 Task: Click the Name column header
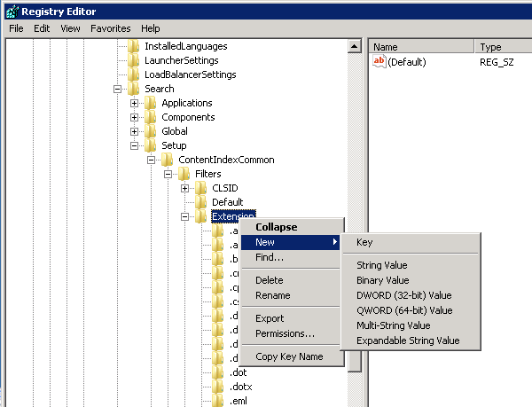tap(421, 46)
